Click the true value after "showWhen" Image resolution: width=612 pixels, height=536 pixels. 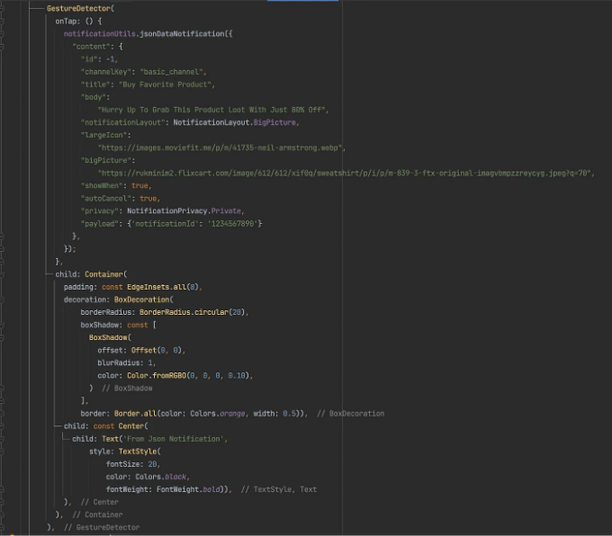pos(139,186)
